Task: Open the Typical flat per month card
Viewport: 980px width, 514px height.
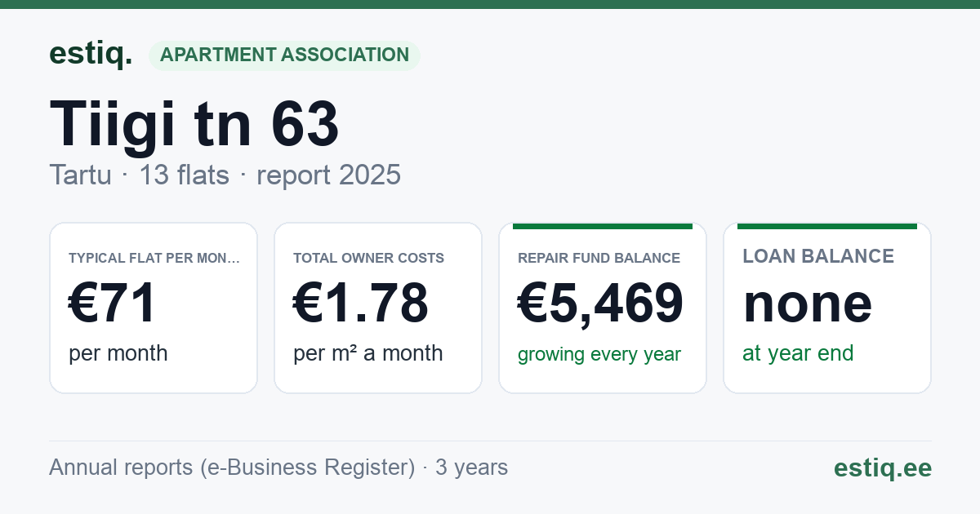Action: pyautogui.click(x=154, y=308)
